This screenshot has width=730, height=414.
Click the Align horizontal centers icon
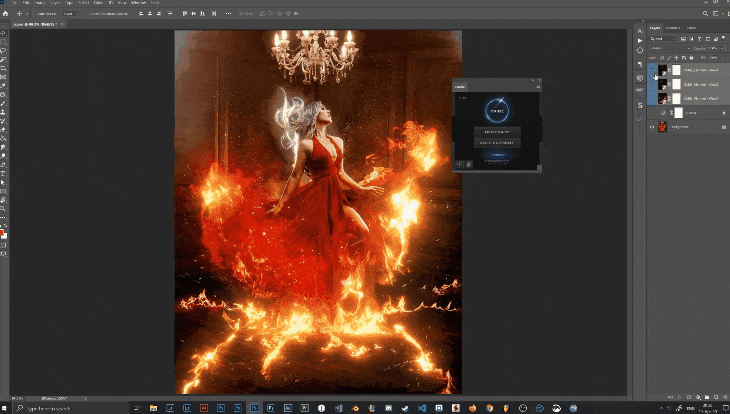tap(149, 14)
